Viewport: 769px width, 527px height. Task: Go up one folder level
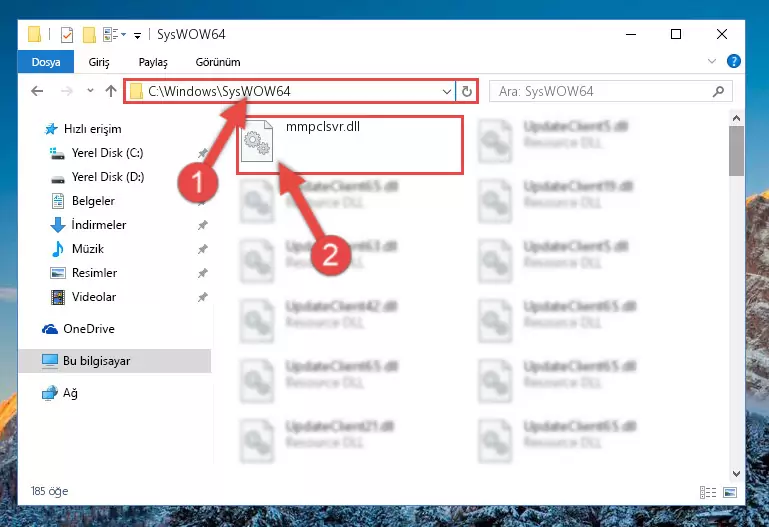point(111,91)
